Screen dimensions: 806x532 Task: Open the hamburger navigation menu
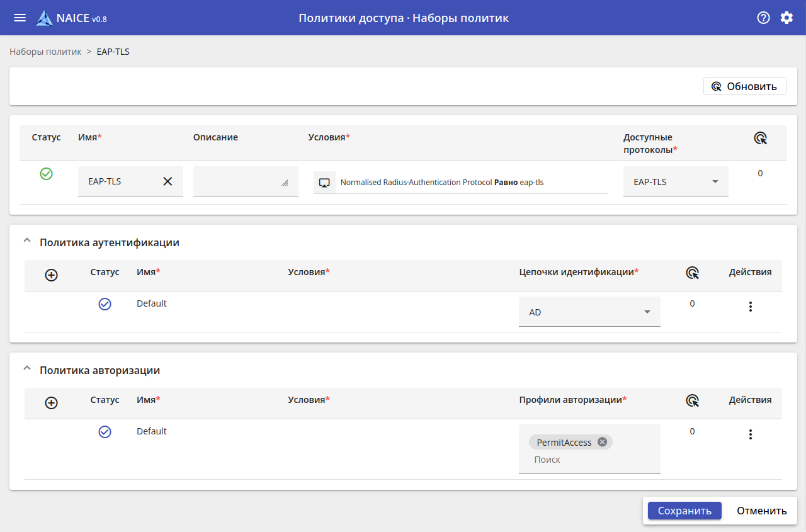pos(20,18)
